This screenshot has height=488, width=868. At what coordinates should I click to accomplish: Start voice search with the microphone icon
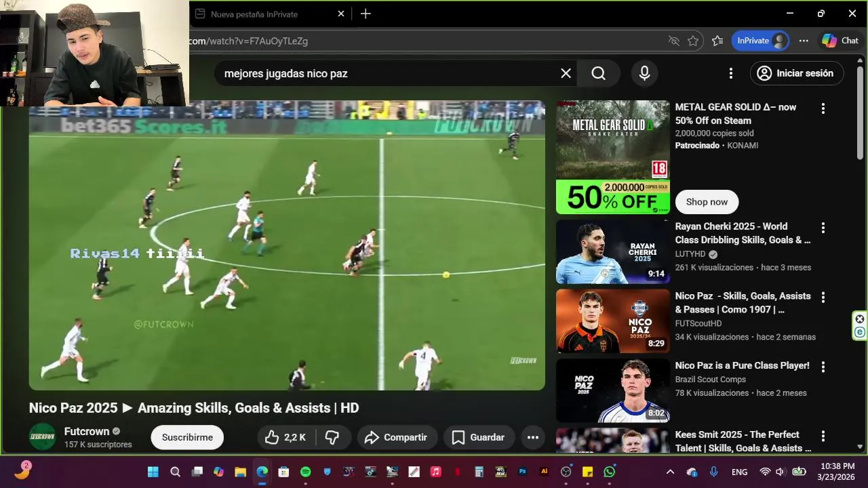[644, 73]
